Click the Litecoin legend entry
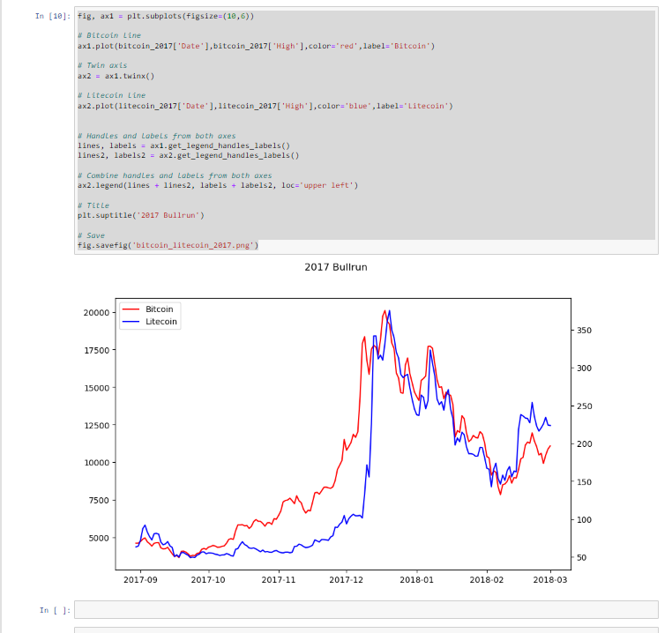 (x=161, y=322)
